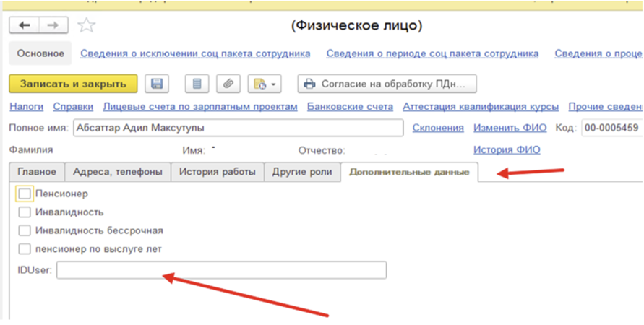
Task: Check the Инвалидность бессрочная option
Action: [x=25, y=230]
